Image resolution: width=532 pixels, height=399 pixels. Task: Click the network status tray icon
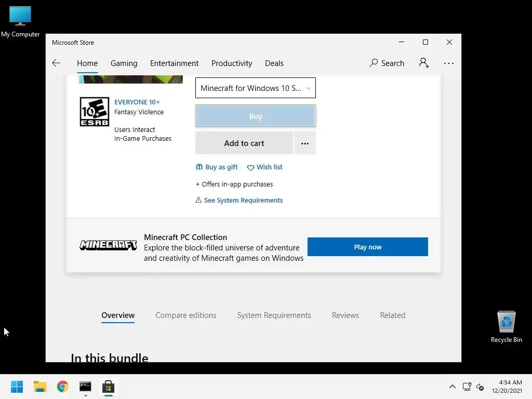pyautogui.click(x=467, y=387)
